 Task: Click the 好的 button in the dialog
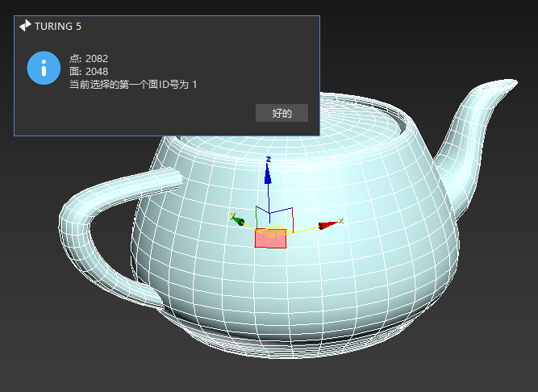point(282,113)
